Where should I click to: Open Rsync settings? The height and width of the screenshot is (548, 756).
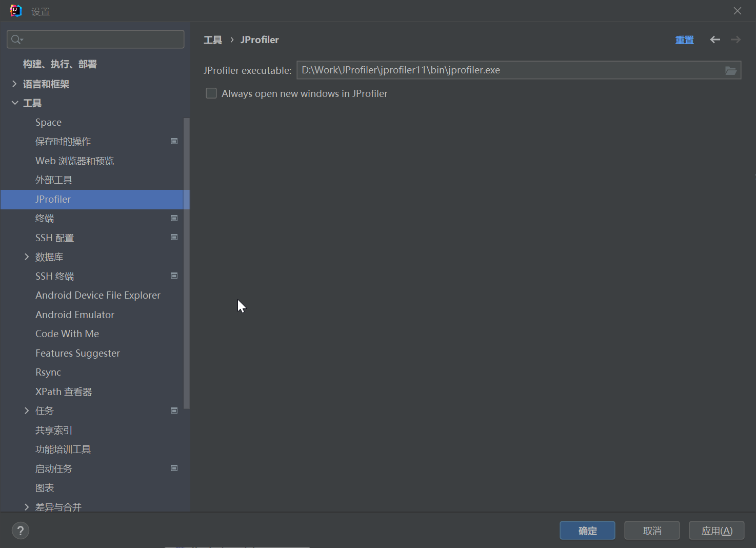pos(48,372)
